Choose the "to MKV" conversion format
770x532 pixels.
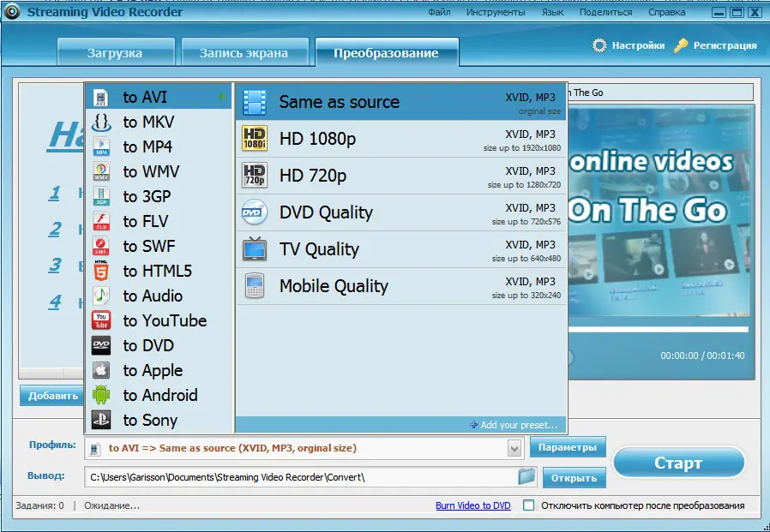pos(99,122)
